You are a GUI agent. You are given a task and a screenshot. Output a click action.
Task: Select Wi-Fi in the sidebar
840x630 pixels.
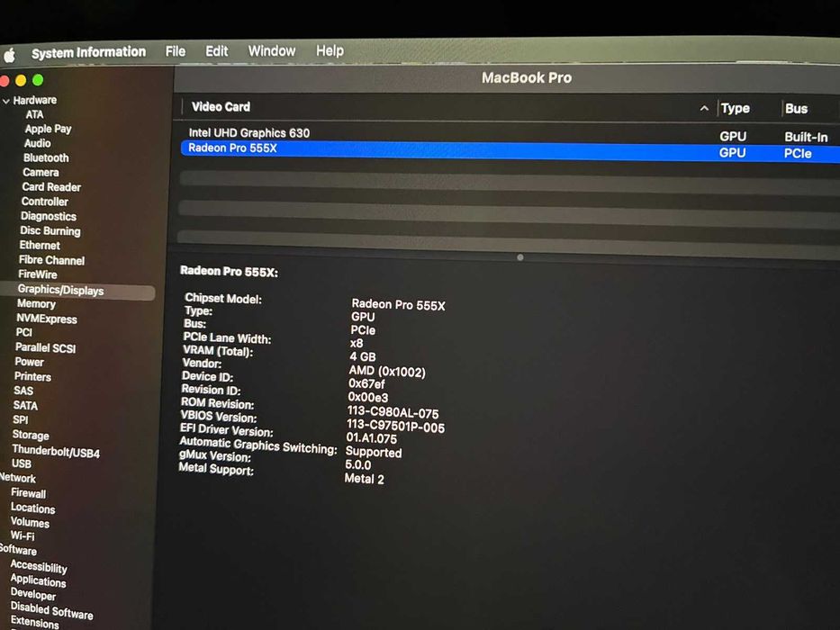pos(23,535)
